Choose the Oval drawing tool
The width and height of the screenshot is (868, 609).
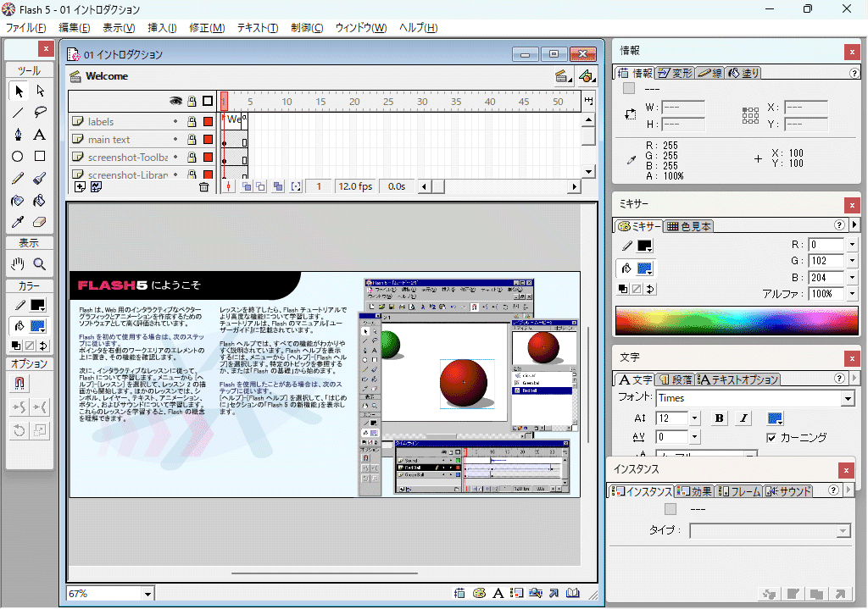(17, 155)
